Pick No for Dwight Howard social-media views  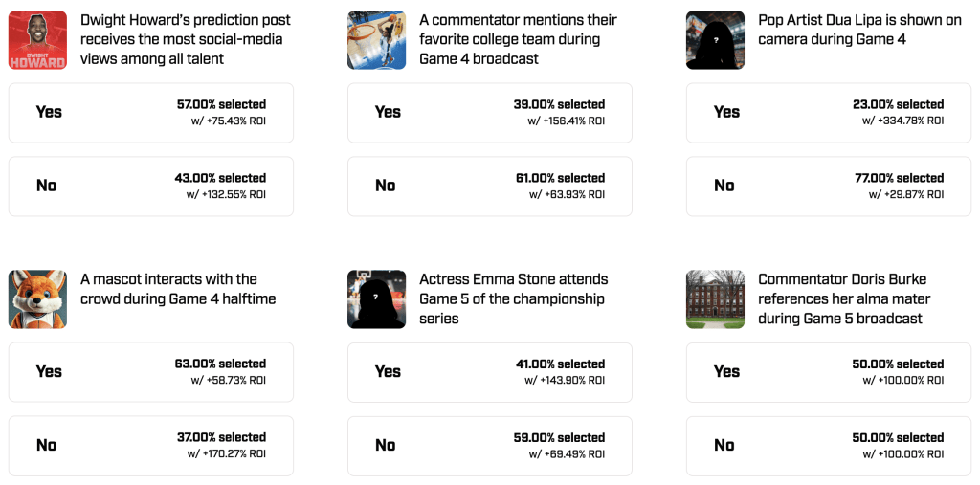(150, 187)
